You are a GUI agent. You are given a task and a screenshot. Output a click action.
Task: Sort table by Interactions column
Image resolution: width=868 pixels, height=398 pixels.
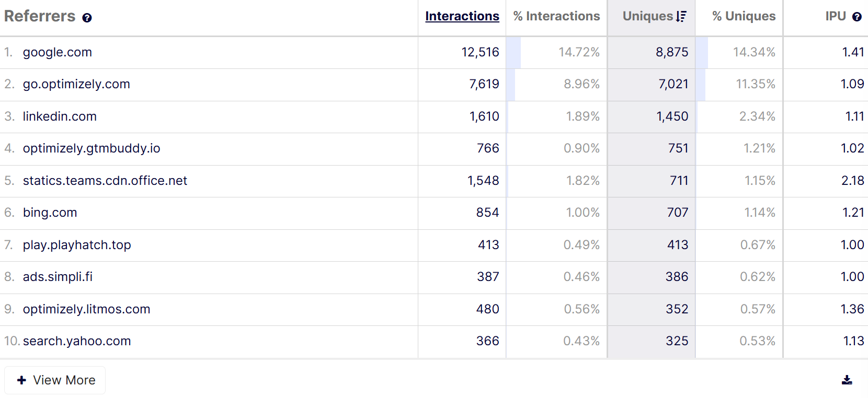coord(462,16)
